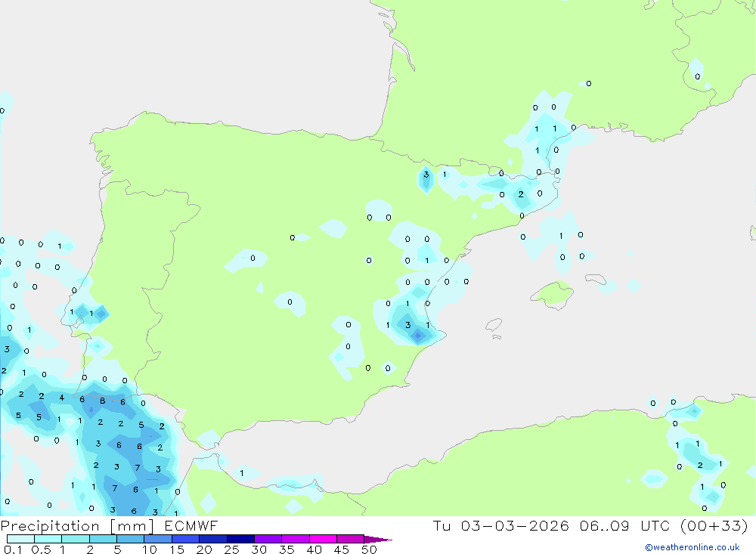Click the '06..09 UTC' time range text
The image size is (756, 554).
pos(625,525)
